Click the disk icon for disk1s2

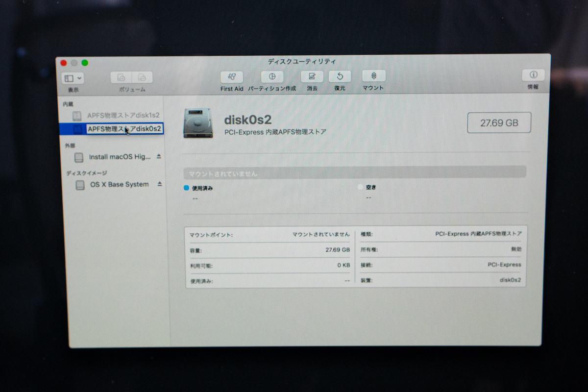click(77, 116)
